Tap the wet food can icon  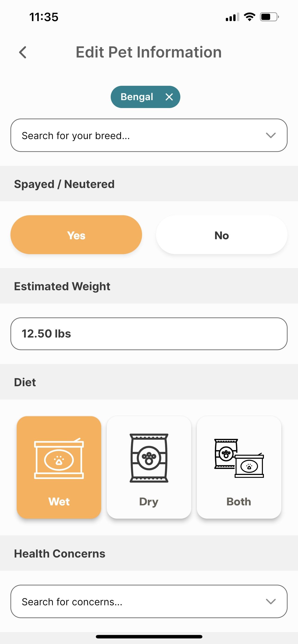tap(59, 459)
